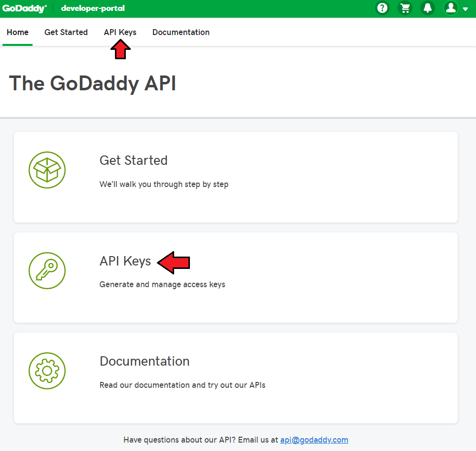Open the Get Started tab
This screenshot has height=451, width=476.
pos(66,32)
